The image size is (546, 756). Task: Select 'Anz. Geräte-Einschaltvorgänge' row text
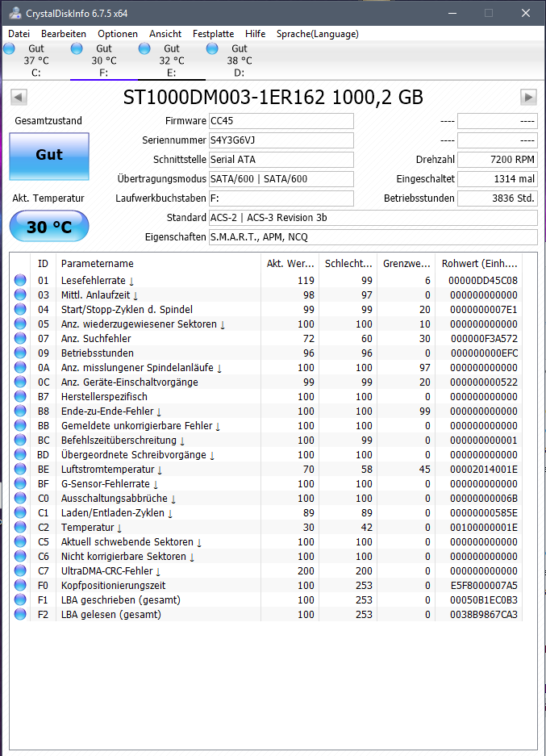point(129,382)
